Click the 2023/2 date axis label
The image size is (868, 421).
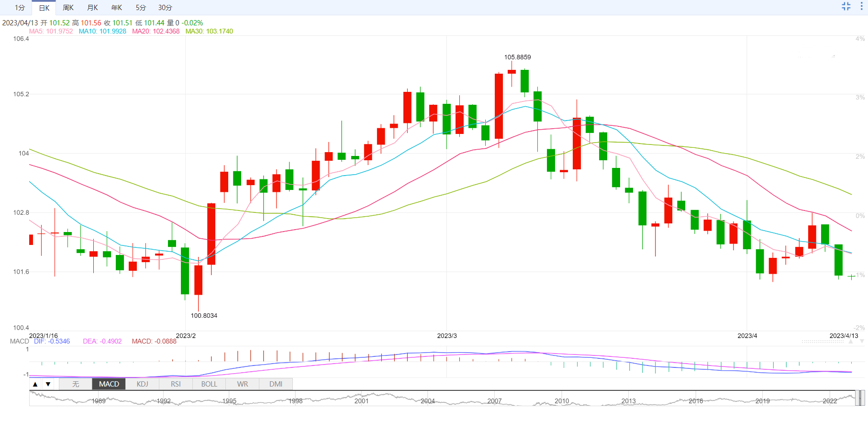pyautogui.click(x=186, y=336)
